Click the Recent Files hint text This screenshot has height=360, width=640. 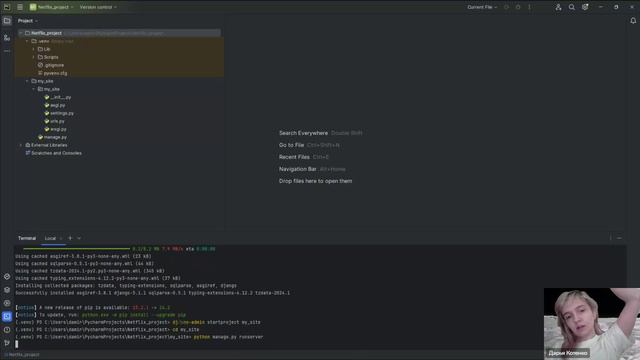[294, 157]
